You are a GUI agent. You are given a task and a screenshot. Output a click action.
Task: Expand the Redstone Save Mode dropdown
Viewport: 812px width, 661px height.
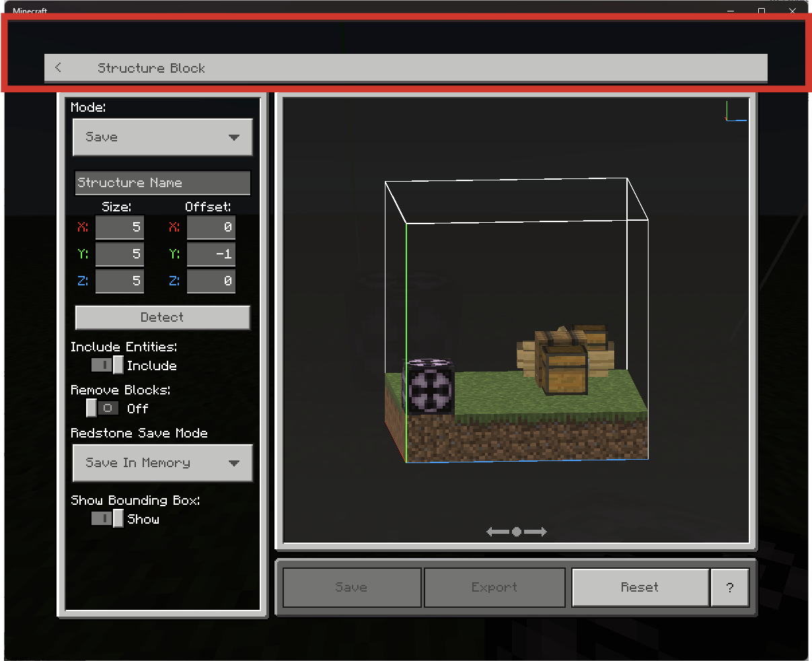(x=163, y=463)
